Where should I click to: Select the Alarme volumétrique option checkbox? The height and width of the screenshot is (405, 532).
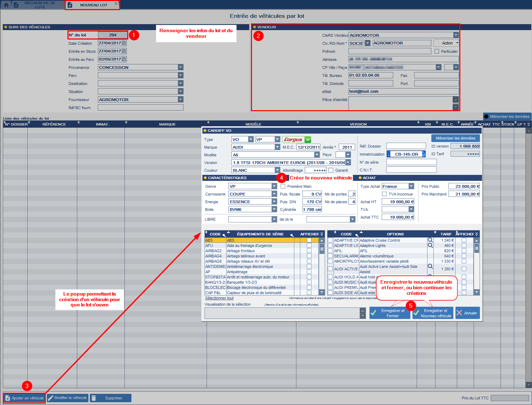tap(330, 256)
